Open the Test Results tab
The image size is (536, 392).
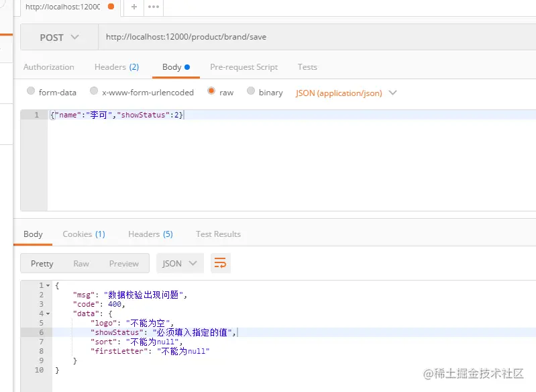218,234
